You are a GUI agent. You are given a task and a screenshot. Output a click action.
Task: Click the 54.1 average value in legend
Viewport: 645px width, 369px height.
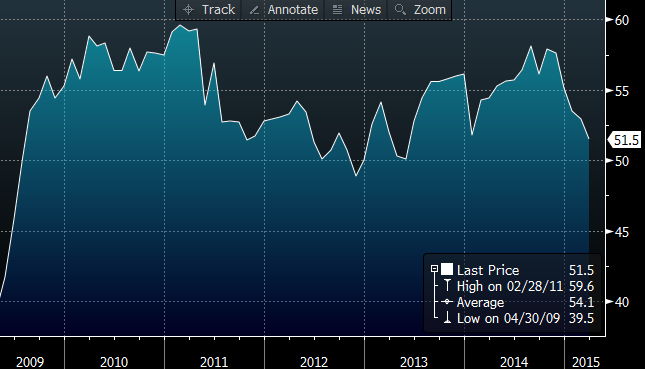point(581,302)
